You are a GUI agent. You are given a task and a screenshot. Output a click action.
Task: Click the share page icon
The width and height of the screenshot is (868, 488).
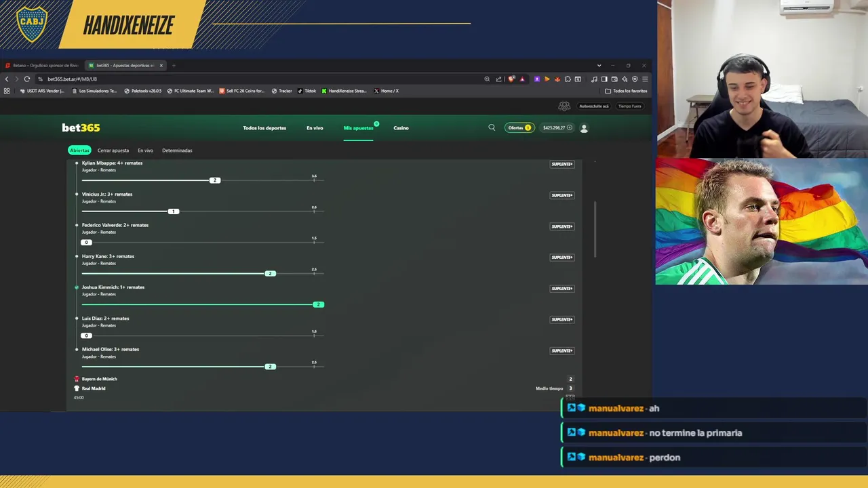point(499,79)
